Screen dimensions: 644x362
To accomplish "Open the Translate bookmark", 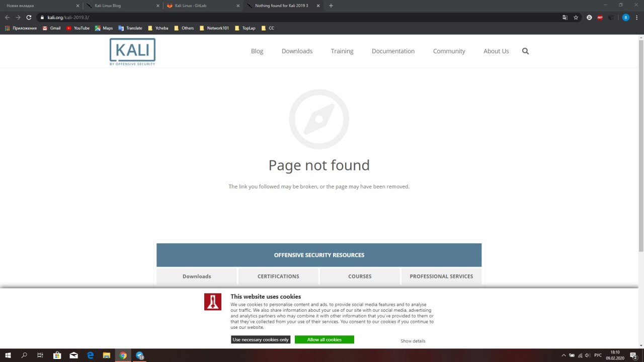I will [x=130, y=28].
